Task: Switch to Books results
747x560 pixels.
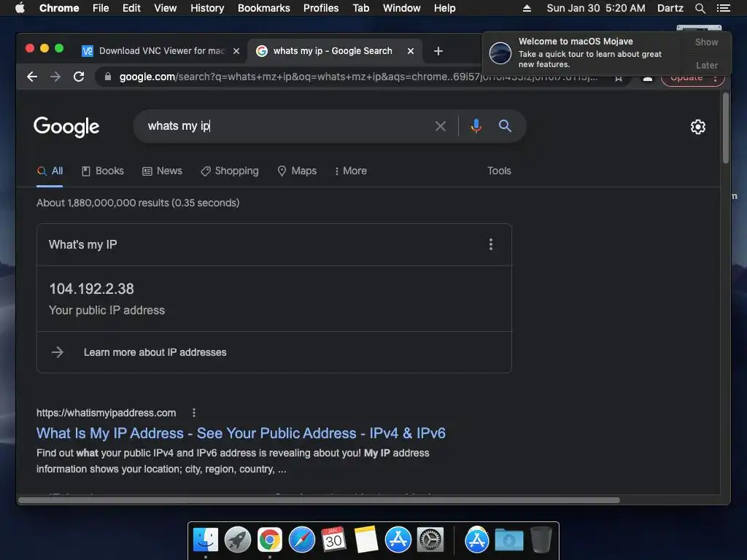Action: [103, 171]
